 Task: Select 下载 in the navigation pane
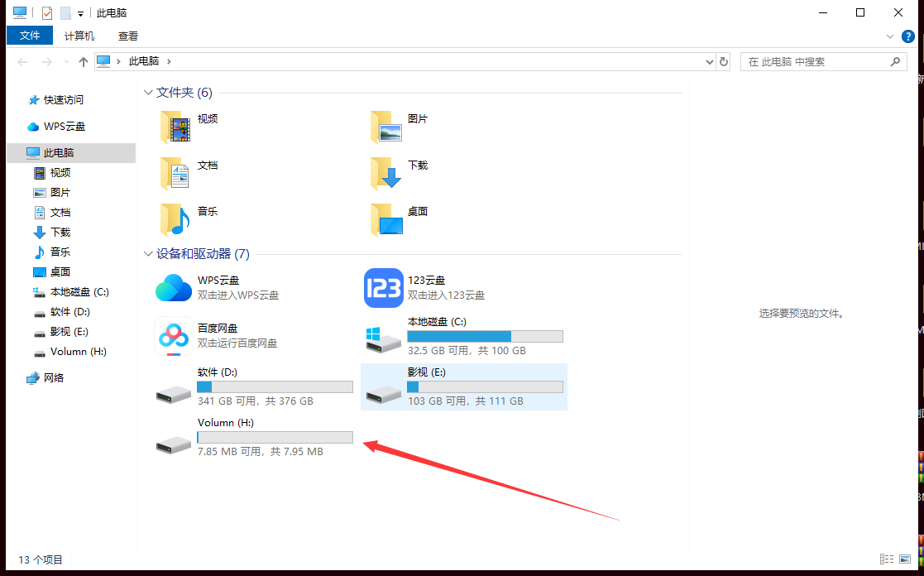click(60, 233)
